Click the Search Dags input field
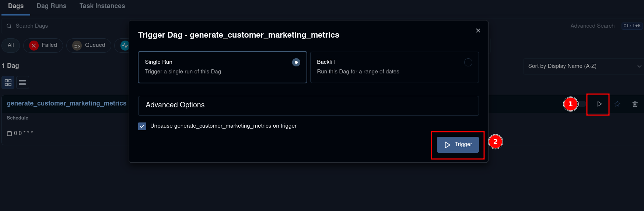Viewport: 644px width, 211px height. tap(66, 26)
